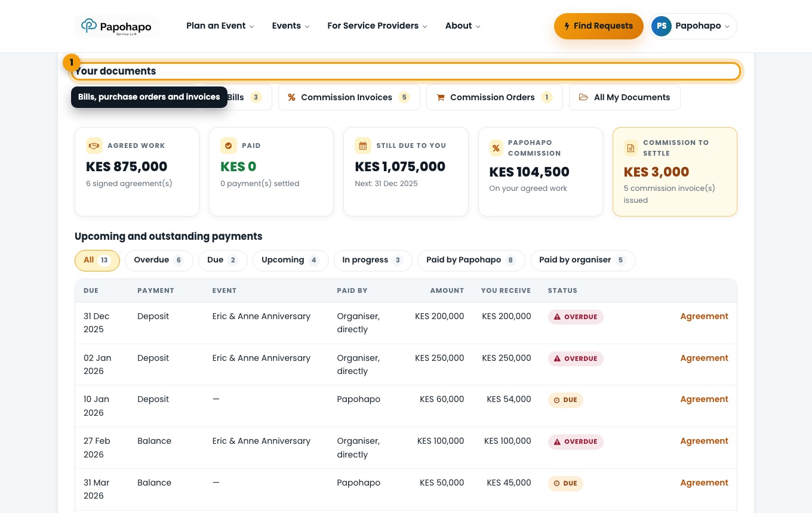Click the KES 1,075,000 still due amount

(400, 166)
